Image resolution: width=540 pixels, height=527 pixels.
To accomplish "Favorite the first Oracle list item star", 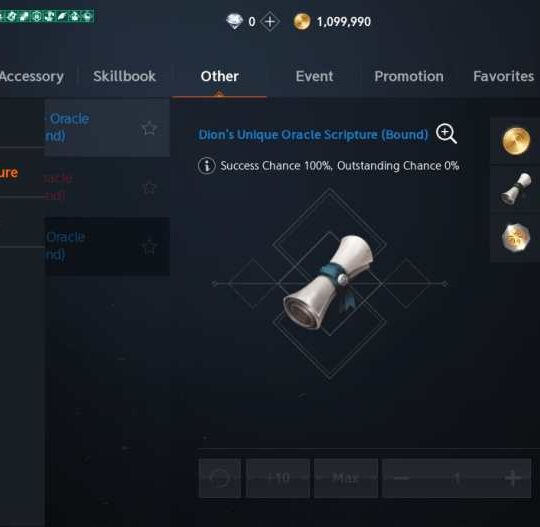I will click(x=149, y=128).
